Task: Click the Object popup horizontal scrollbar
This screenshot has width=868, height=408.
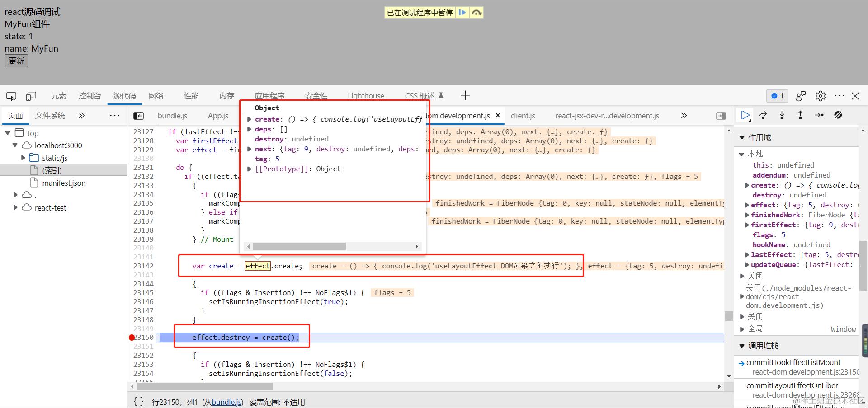Action: click(299, 247)
